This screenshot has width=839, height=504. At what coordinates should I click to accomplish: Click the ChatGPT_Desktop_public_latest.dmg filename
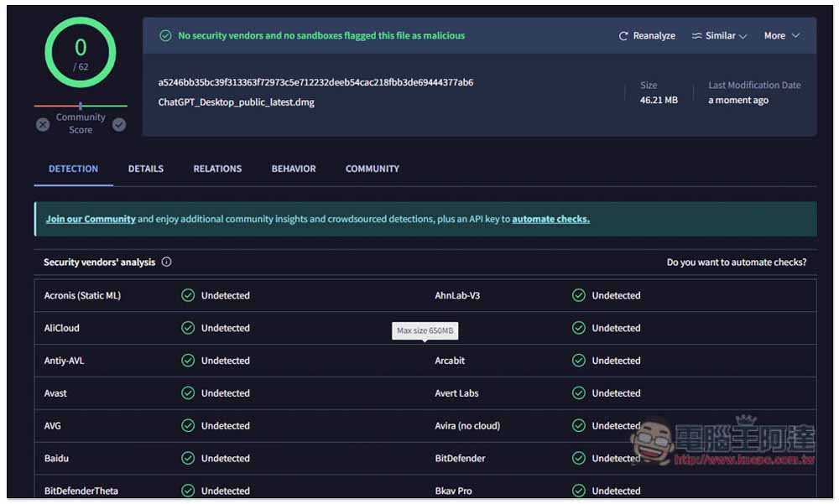[x=236, y=102]
